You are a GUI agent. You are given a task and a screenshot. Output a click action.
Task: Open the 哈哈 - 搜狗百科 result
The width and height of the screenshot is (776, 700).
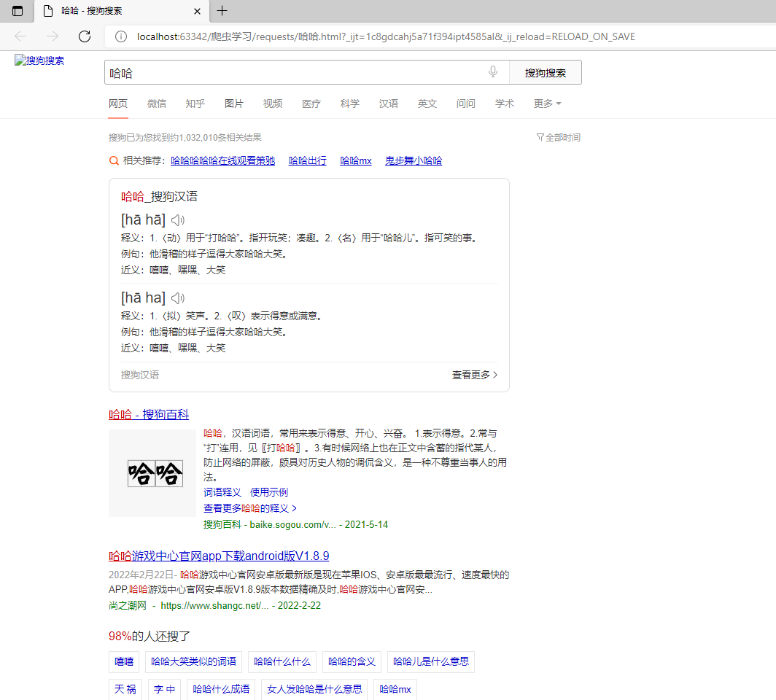tap(149, 415)
